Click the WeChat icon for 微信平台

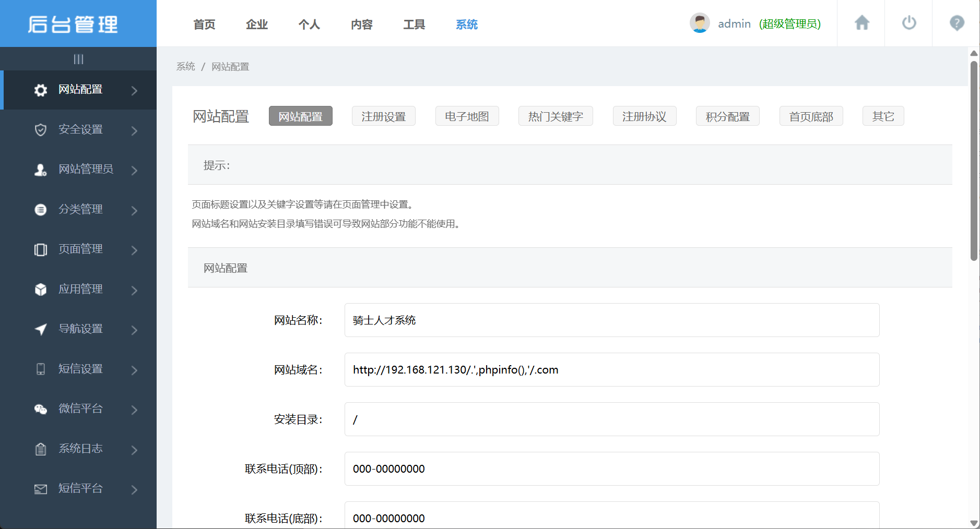click(41, 409)
